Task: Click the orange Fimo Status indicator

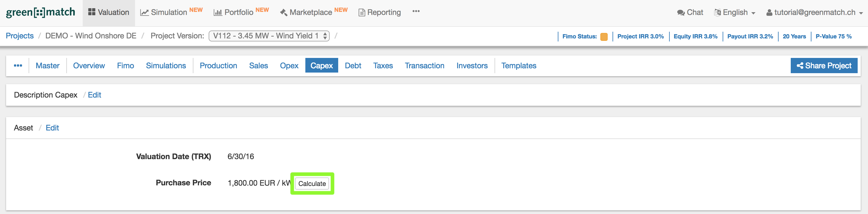Action: click(x=604, y=37)
